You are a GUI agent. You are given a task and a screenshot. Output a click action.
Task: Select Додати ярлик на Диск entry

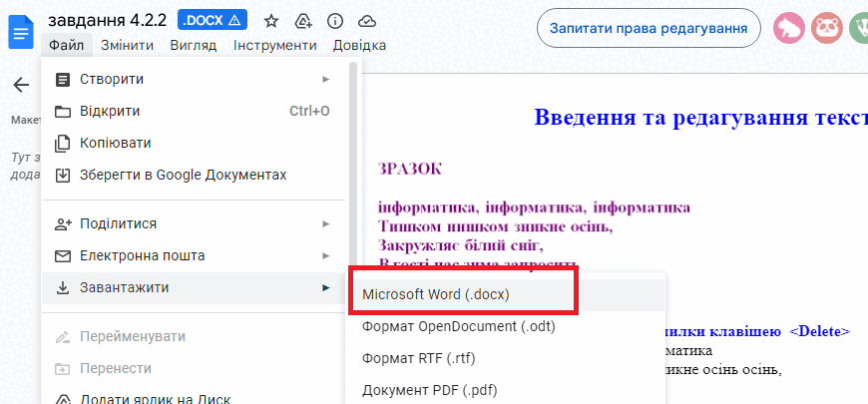point(194,397)
